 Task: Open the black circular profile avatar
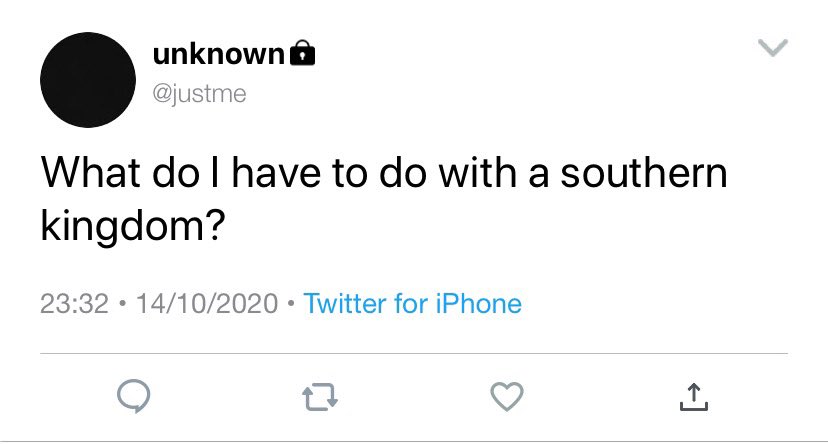[88, 80]
